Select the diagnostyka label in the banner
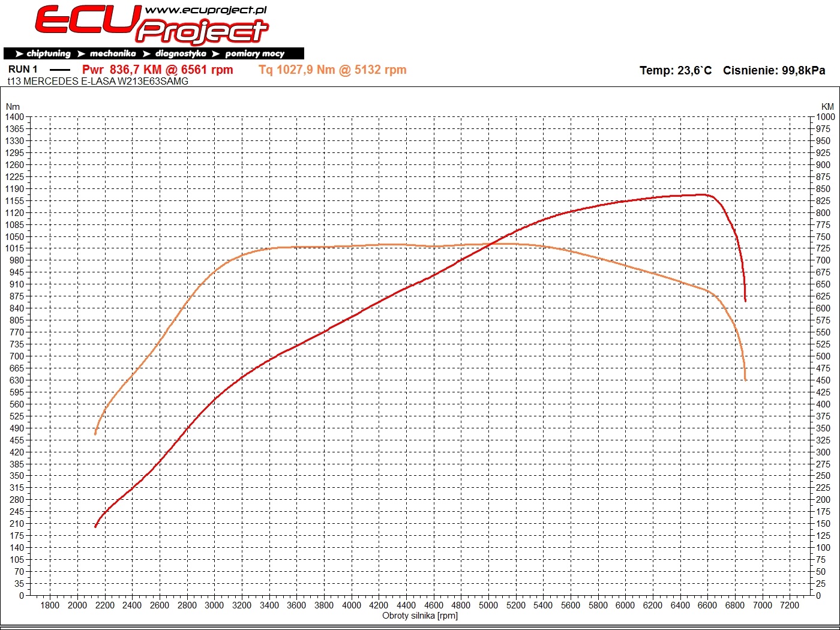The width and height of the screenshot is (840, 630). [x=181, y=53]
